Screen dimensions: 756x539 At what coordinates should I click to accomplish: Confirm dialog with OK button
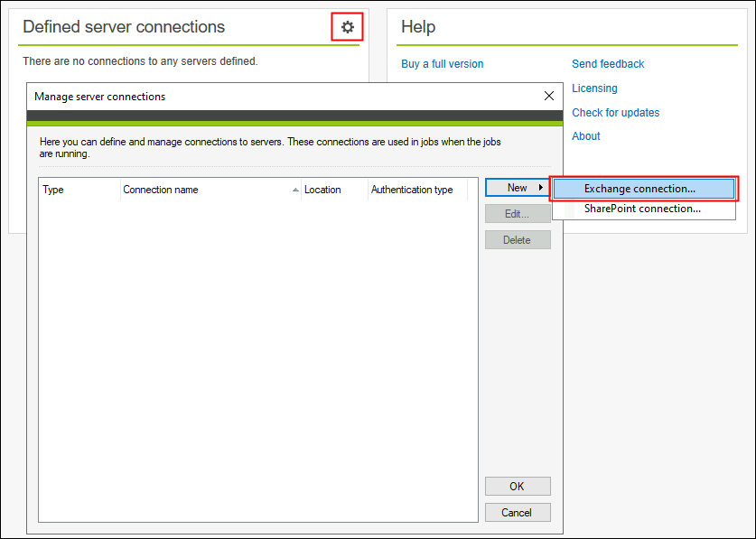pyautogui.click(x=518, y=486)
